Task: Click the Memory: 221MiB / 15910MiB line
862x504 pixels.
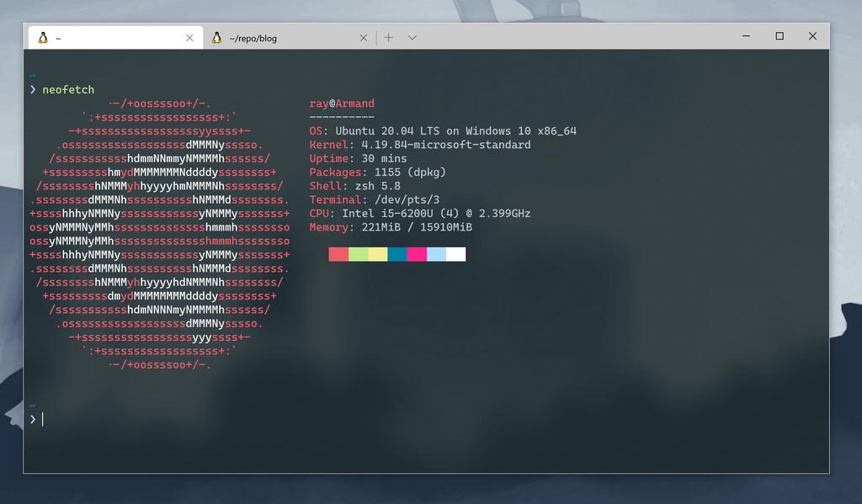Action: [391, 227]
